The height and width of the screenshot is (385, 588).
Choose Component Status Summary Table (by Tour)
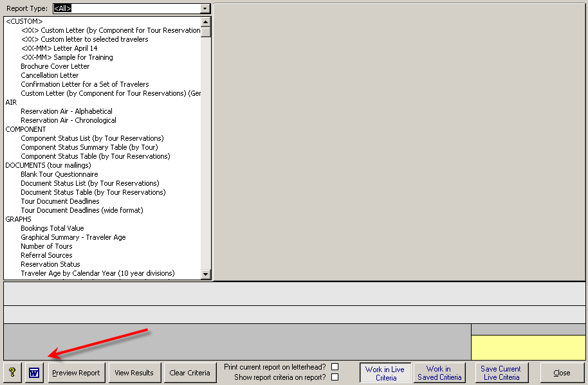89,147
